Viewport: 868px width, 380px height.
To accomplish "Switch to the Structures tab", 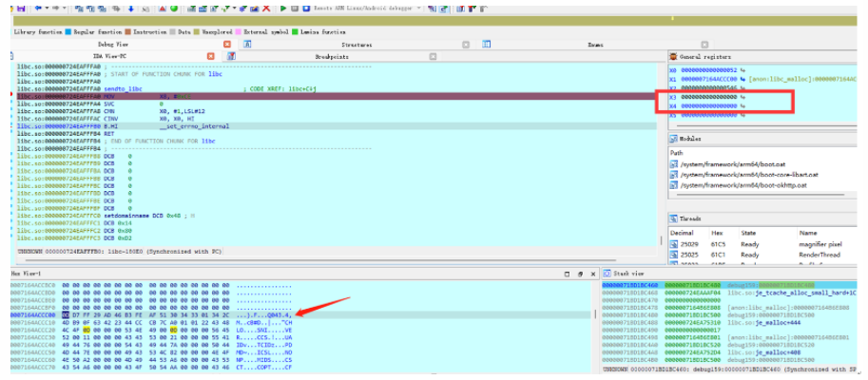I will coord(357,45).
